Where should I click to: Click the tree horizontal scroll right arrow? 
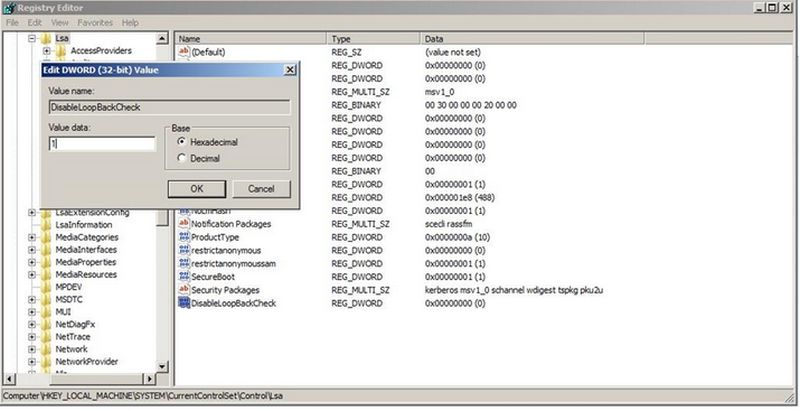[149, 379]
